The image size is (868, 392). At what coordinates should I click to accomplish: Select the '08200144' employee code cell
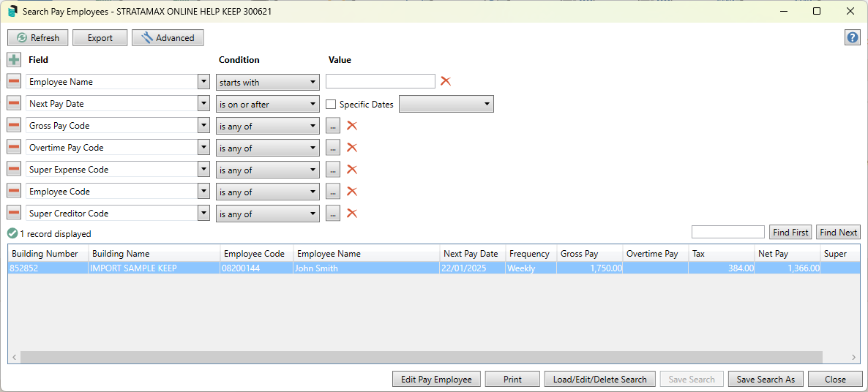tap(257, 268)
